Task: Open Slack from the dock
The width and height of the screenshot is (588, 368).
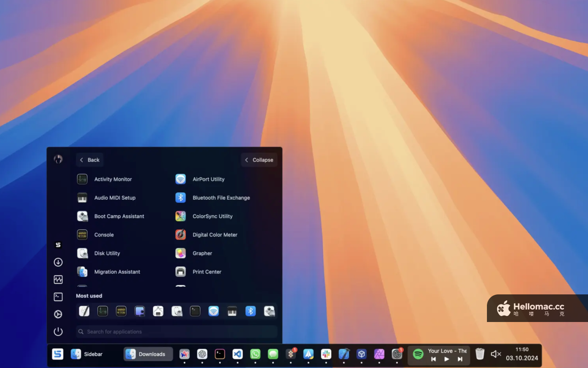Action: (x=326, y=354)
